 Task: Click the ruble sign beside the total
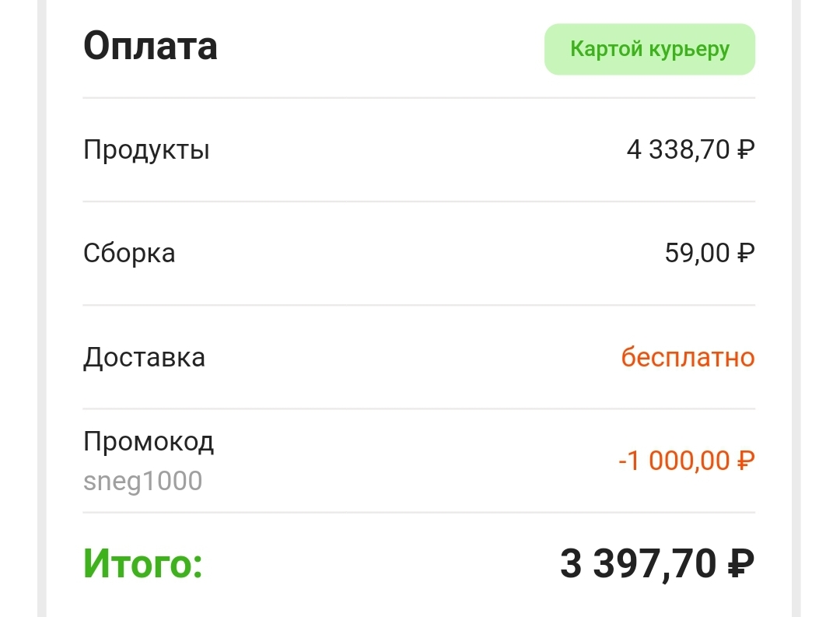click(741, 563)
